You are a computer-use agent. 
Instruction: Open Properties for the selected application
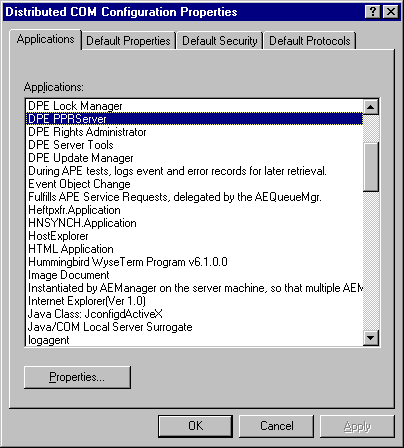coord(77,377)
